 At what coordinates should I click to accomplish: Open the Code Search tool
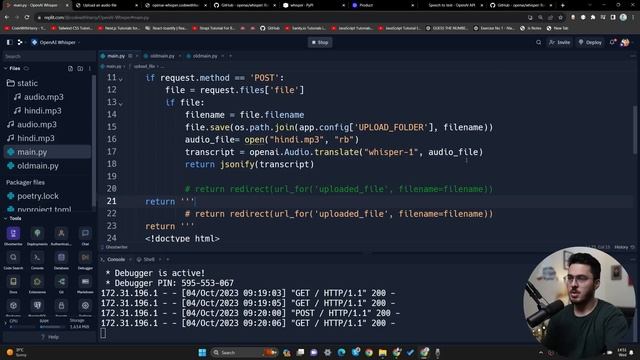[x=13, y=258]
